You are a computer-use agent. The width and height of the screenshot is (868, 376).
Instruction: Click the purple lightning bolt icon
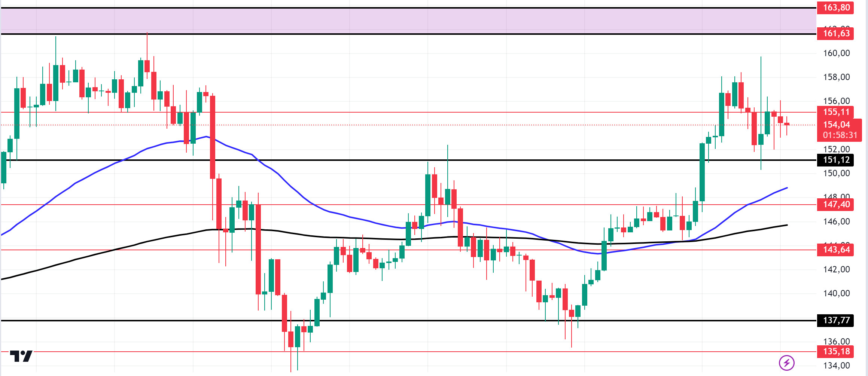point(786,363)
